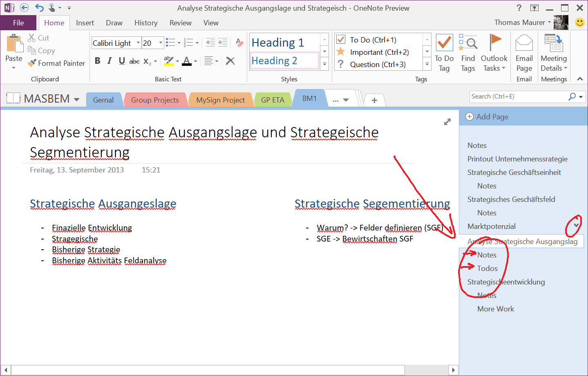Click Add Page button
This screenshot has width=588, height=376.
pyautogui.click(x=487, y=117)
